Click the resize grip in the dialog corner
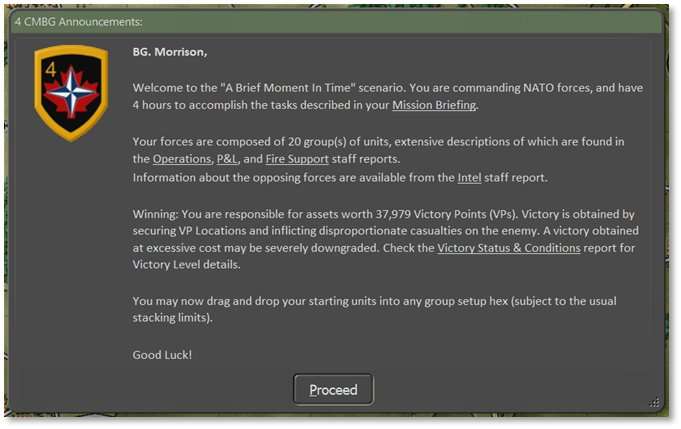Image resolution: width=681 pixels, height=429 pixels. click(x=654, y=402)
